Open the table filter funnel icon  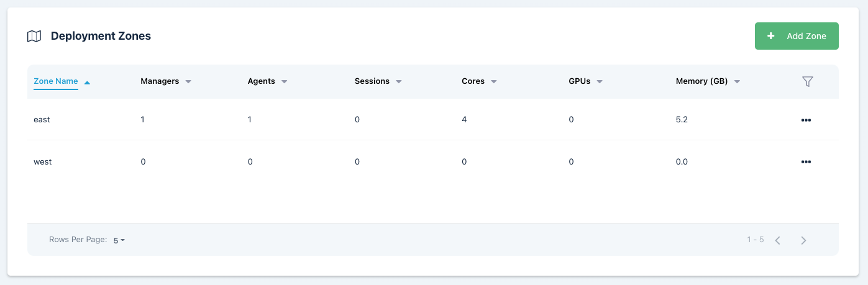click(807, 81)
